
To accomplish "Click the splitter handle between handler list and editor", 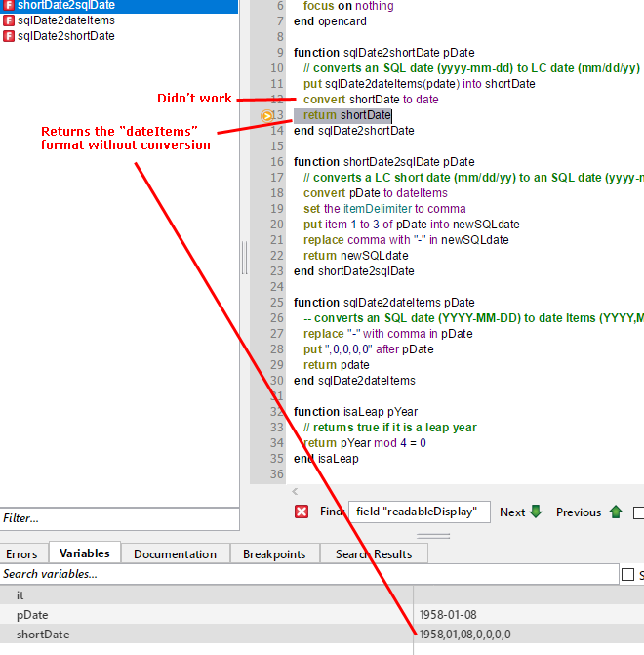I will tap(244, 258).
